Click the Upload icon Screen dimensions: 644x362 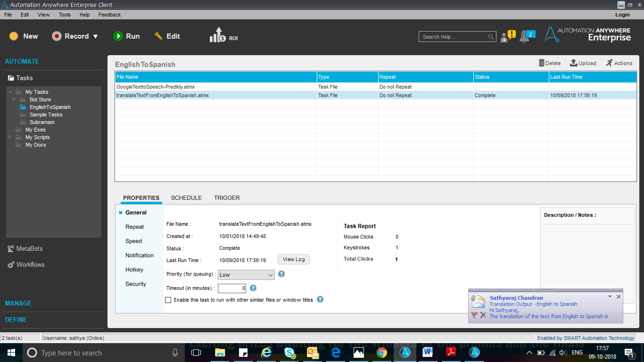click(x=574, y=63)
